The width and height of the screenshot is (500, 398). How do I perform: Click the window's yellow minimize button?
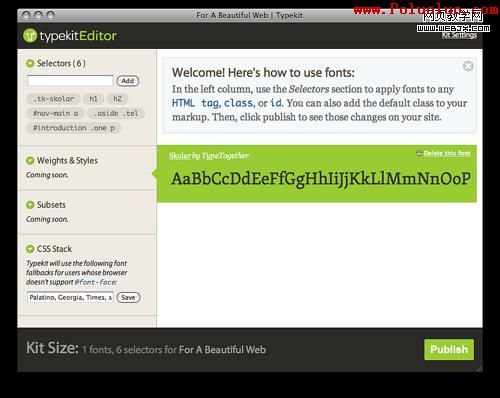(38, 15)
